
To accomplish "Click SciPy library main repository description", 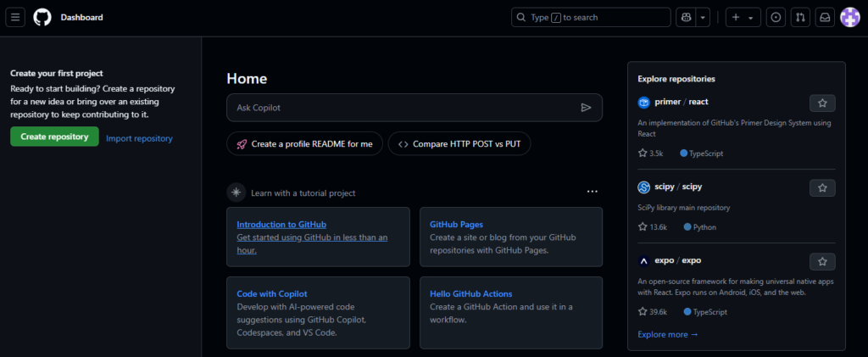I will coord(684,208).
